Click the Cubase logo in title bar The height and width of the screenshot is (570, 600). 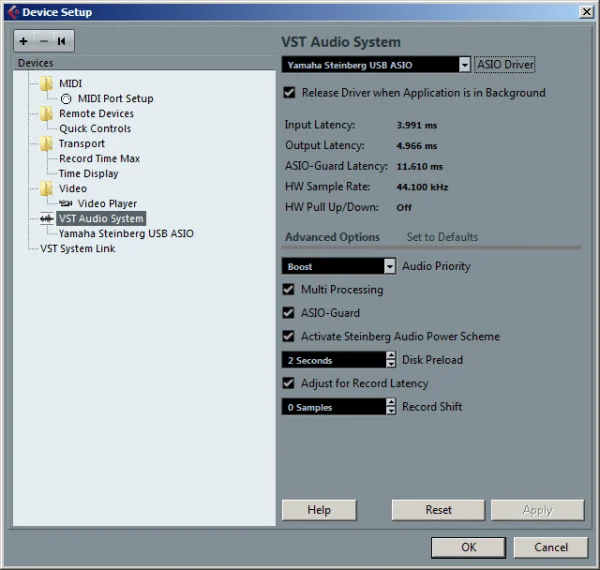(13, 12)
